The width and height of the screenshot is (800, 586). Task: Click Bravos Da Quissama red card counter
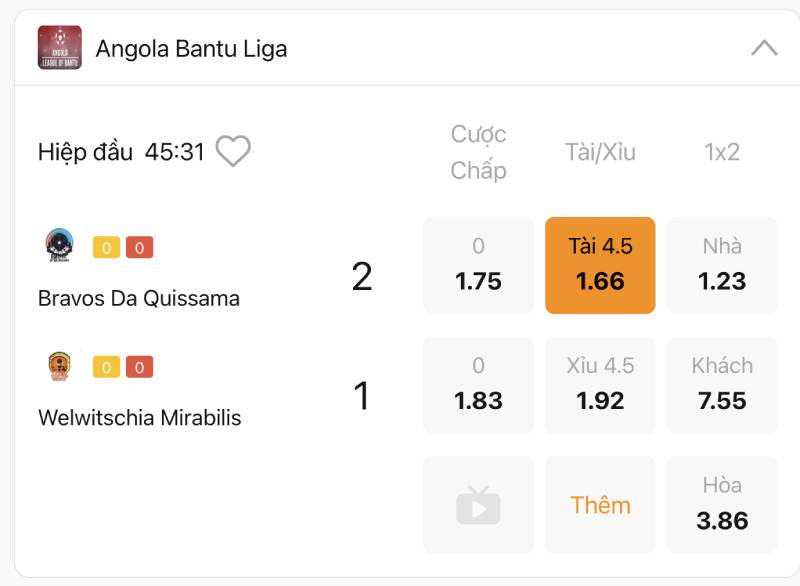[x=139, y=248]
